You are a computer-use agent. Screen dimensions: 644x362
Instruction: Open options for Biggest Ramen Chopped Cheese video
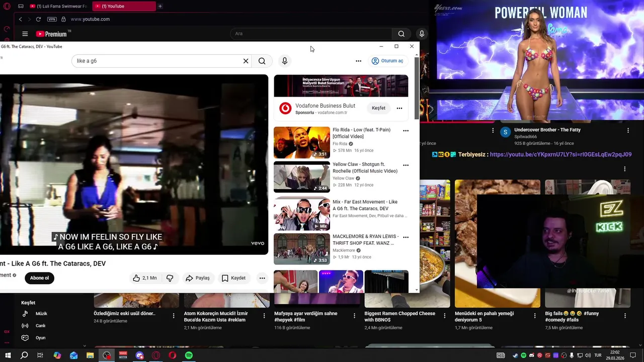tap(444, 316)
